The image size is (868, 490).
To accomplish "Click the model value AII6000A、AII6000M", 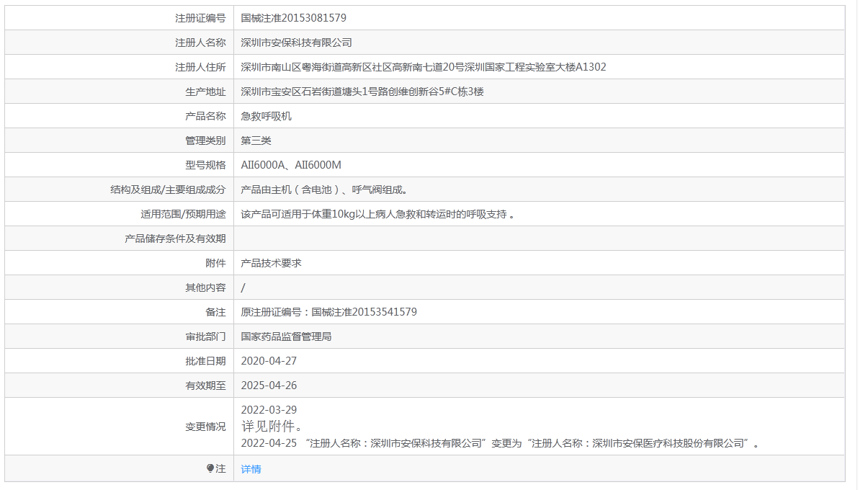I will pos(291,165).
